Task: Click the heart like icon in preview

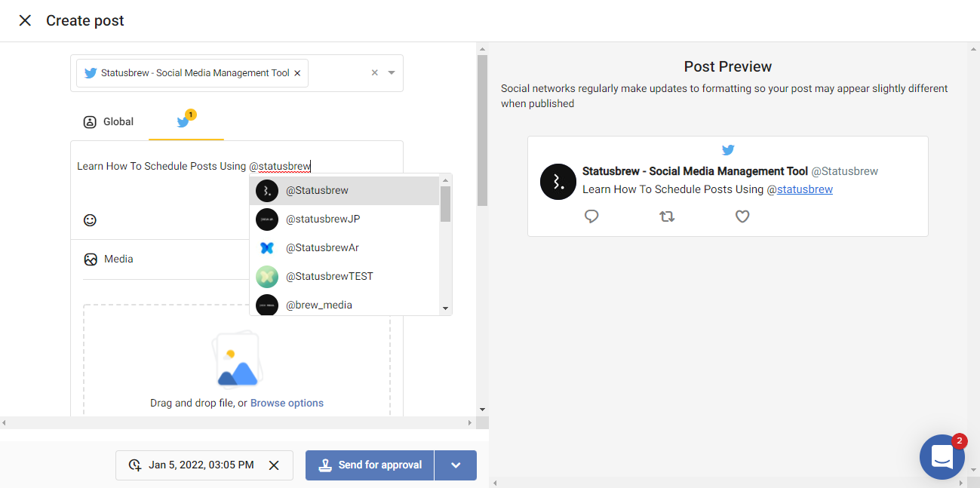Action: (x=742, y=216)
